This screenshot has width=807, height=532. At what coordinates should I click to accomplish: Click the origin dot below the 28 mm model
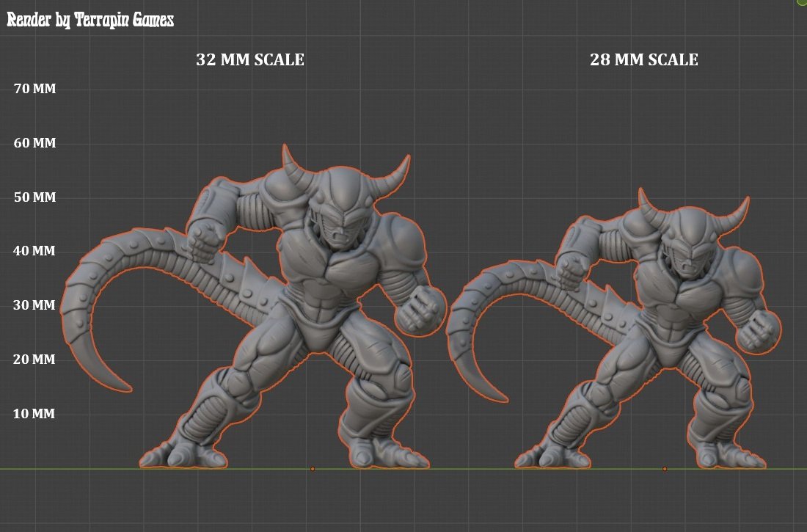665,469
